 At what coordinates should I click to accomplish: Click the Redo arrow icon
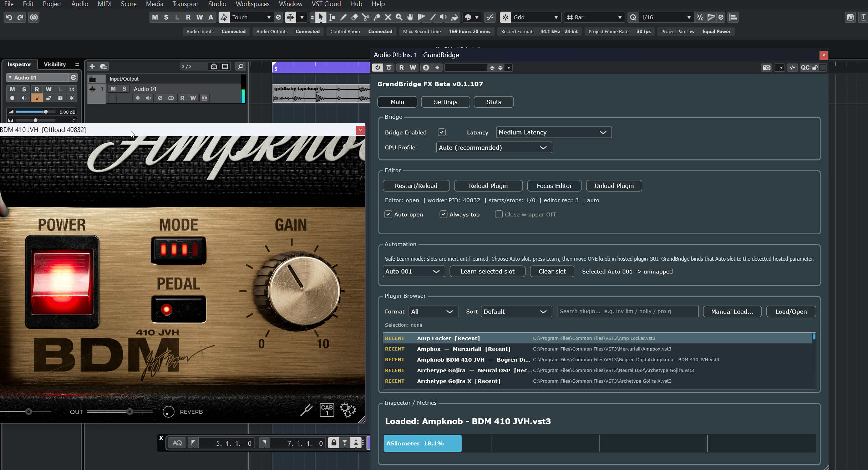click(x=21, y=17)
